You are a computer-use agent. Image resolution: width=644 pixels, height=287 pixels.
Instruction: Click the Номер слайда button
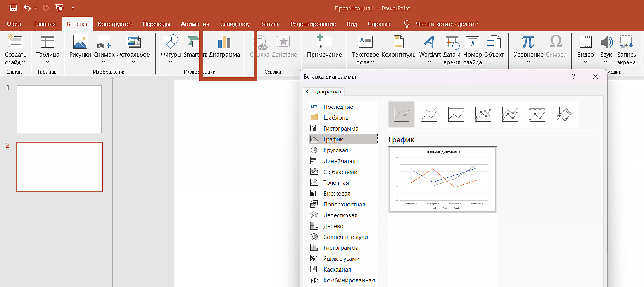[473, 50]
